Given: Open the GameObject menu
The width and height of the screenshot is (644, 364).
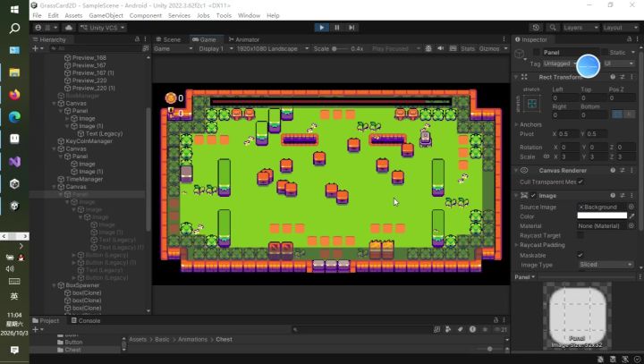Looking at the screenshot, I should pyautogui.click(x=106, y=15).
